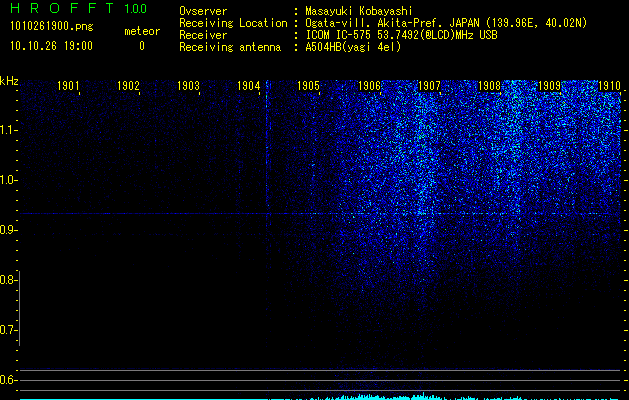Click the 1909 time marker
Viewport: 629px width, 400px height.
point(549,86)
